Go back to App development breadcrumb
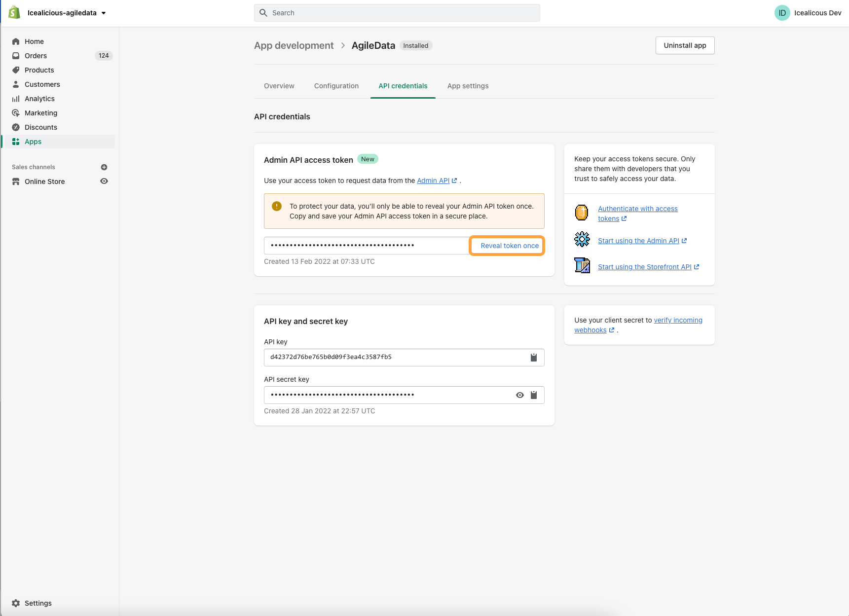849x616 pixels. 294,45
